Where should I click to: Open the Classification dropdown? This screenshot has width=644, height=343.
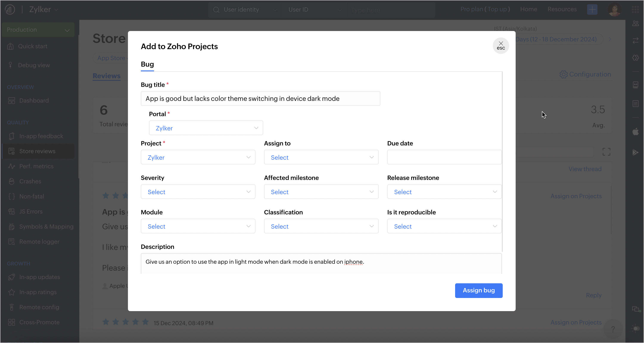tap(321, 226)
